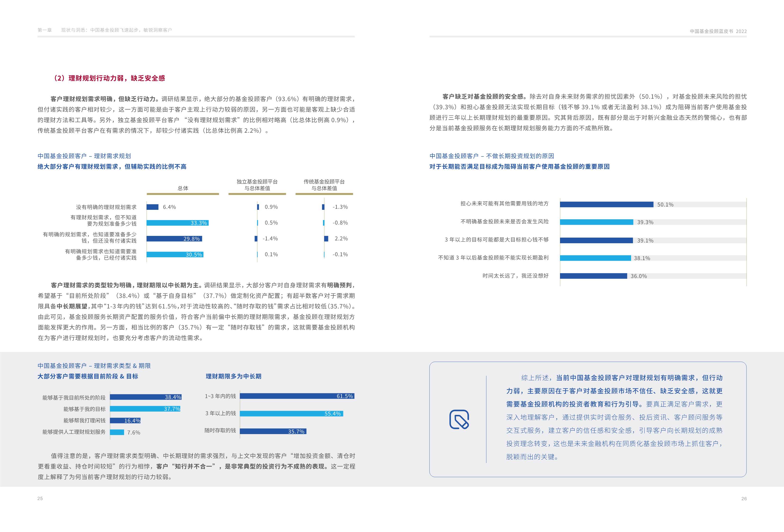Click the chapter label 第一章

pyautogui.click(x=45, y=30)
